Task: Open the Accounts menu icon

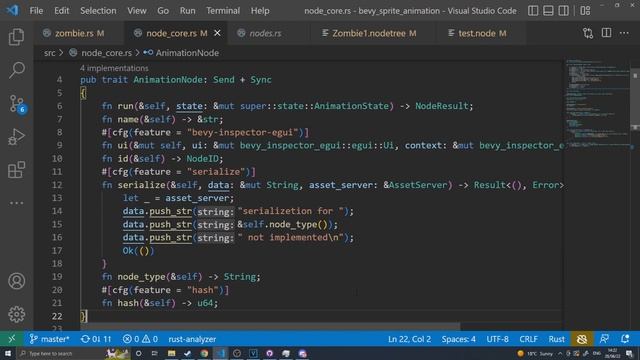Action: pos(16,281)
